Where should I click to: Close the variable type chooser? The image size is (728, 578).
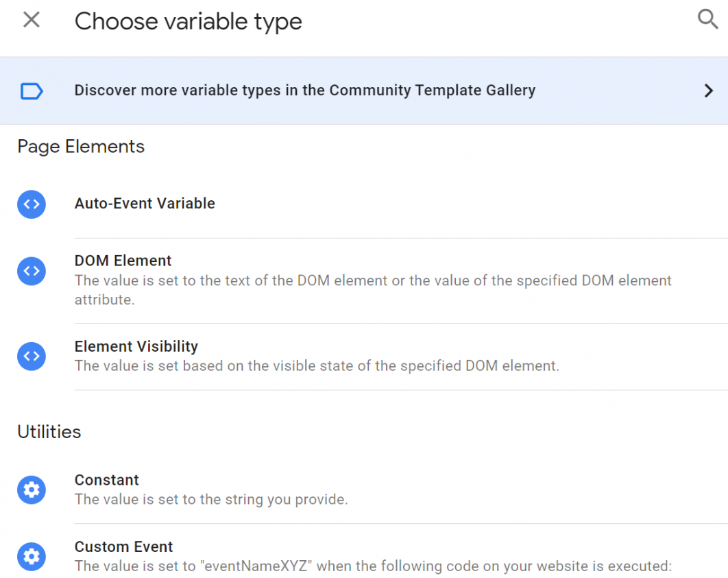coord(31,20)
